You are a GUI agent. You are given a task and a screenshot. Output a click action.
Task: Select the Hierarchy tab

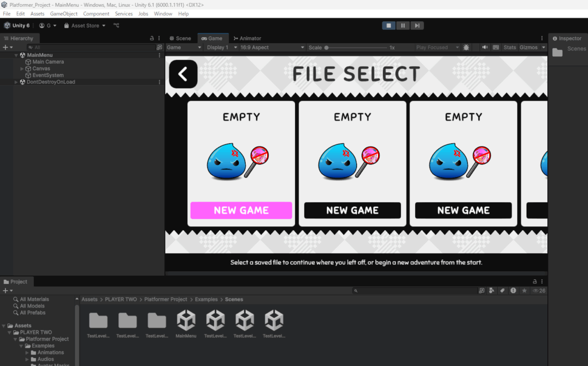pyautogui.click(x=19, y=38)
